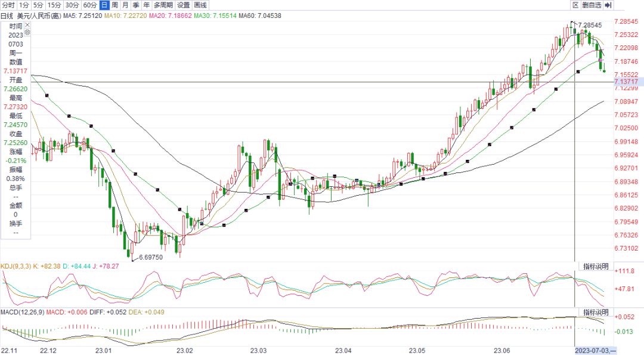Click the 23.06 time axis label
644x355 pixels.
[x=501, y=350]
